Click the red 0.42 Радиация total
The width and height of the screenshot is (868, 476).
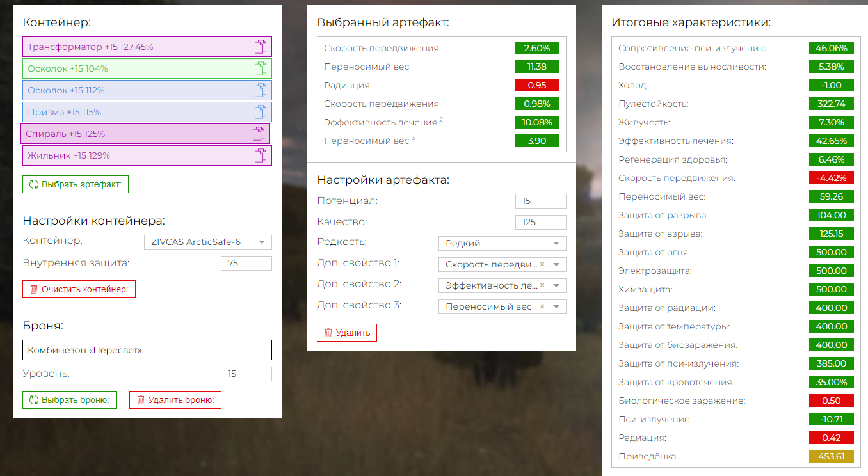click(832, 438)
